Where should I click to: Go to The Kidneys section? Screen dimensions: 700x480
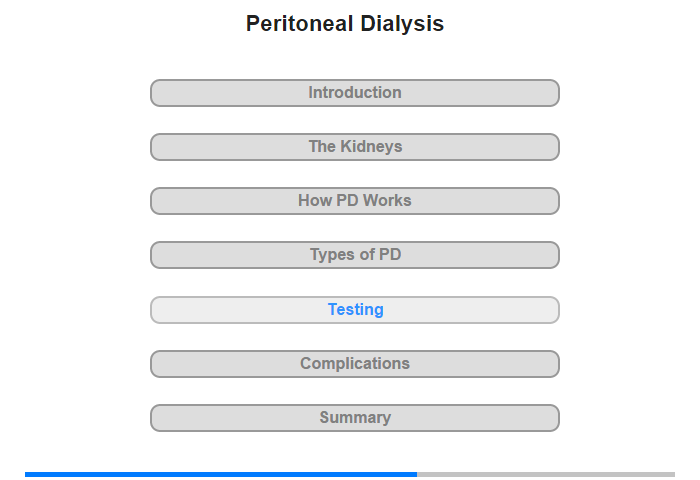coord(355,147)
